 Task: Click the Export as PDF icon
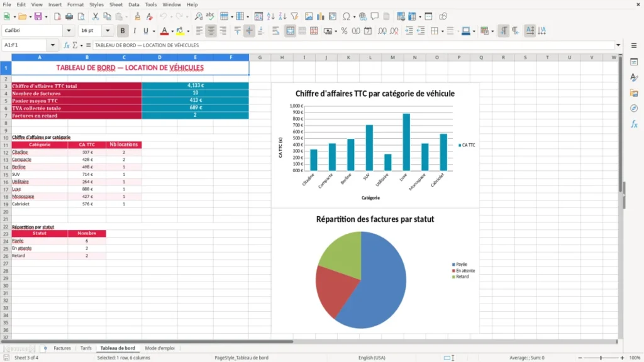tap(57, 16)
